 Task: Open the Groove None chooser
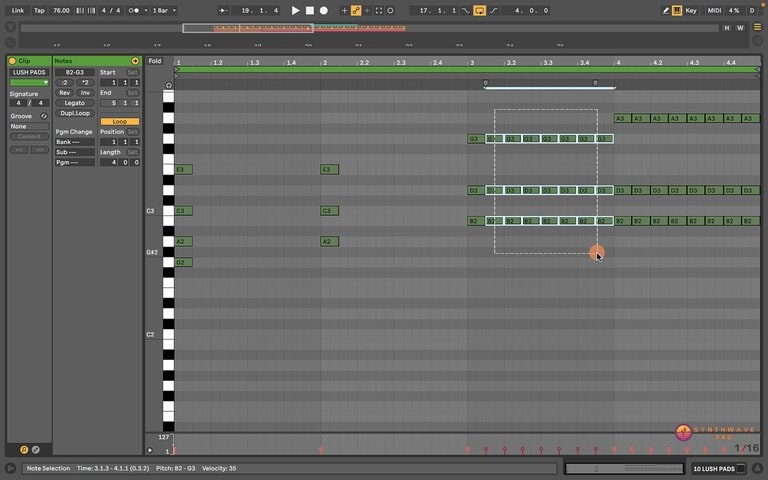[x=29, y=126]
